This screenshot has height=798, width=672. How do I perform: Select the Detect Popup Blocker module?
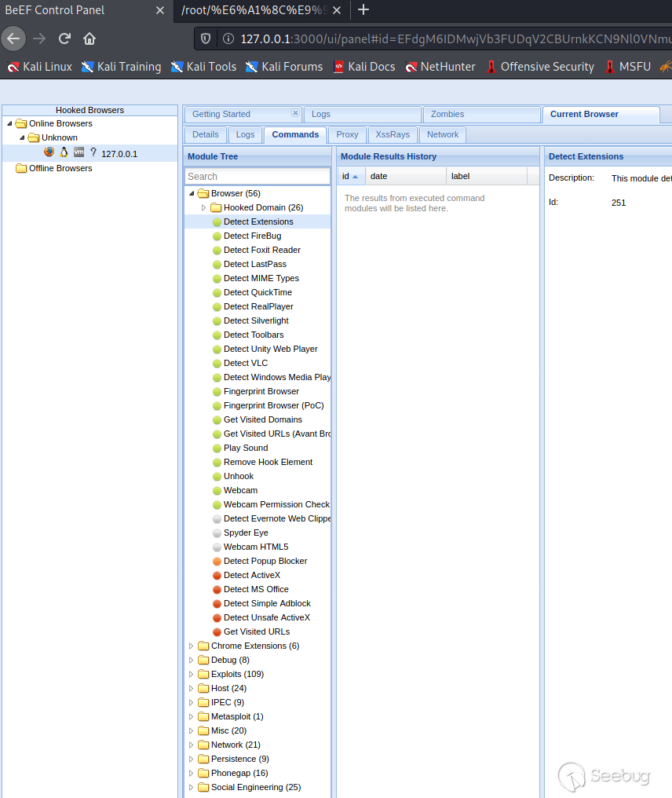(x=265, y=561)
